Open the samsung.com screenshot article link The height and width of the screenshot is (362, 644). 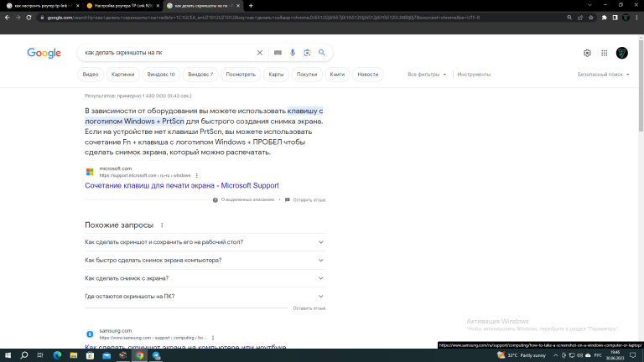[185, 346]
